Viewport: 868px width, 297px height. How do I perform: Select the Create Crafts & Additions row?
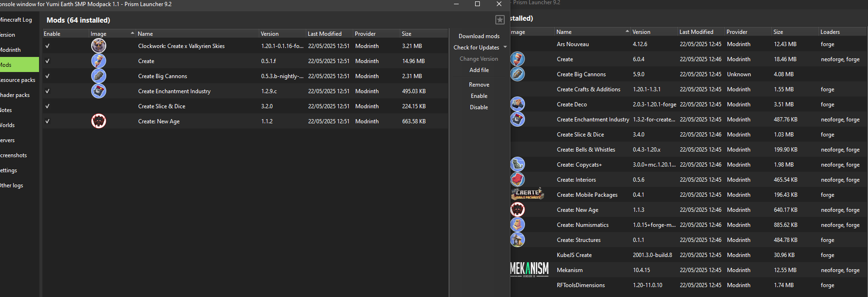(688, 89)
